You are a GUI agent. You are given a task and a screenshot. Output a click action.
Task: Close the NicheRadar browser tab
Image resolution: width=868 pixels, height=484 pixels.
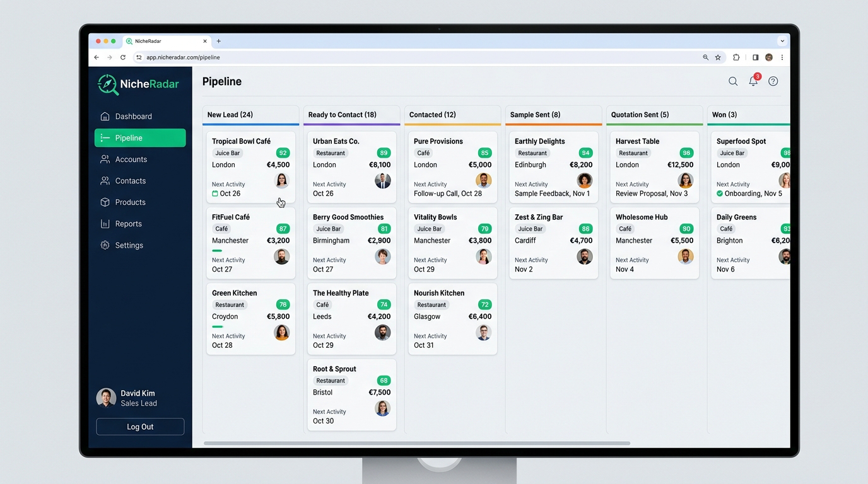(205, 41)
